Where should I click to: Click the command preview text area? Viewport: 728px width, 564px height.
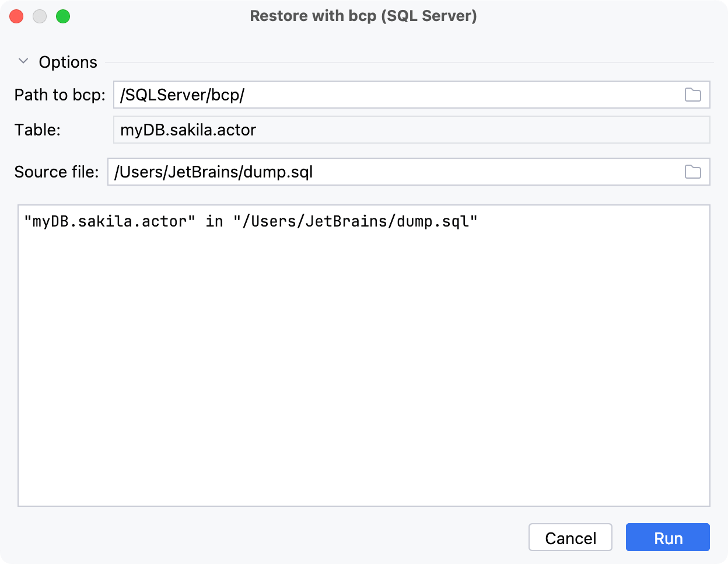[364, 350]
